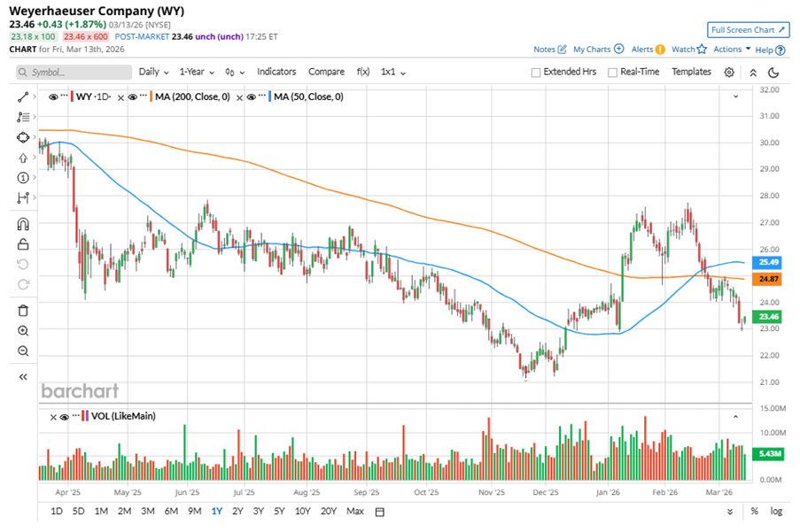This screenshot has width=800, height=532.
Task: Toggle WY 1D series visibility eye
Action: click(x=53, y=96)
